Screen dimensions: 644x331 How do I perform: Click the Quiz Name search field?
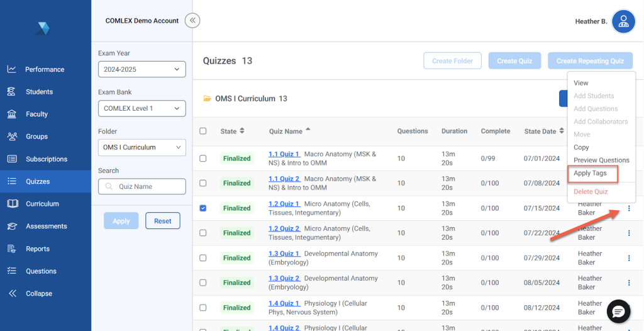coord(148,186)
